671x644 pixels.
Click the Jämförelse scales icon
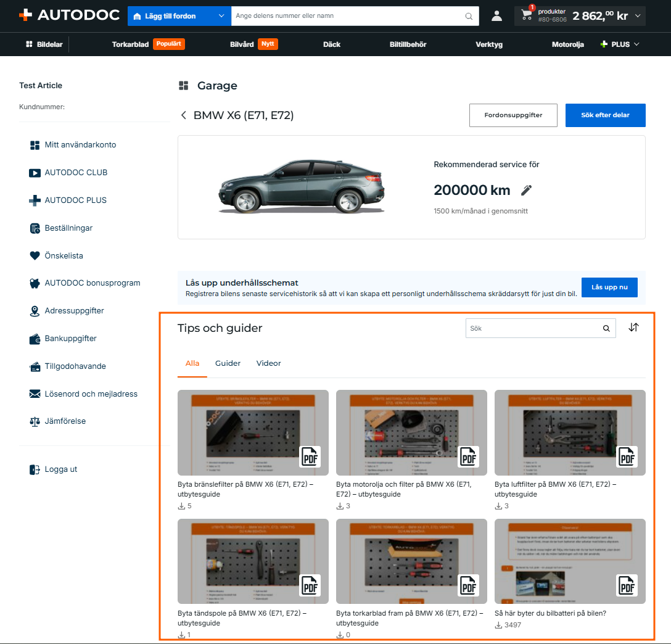point(35,421)
